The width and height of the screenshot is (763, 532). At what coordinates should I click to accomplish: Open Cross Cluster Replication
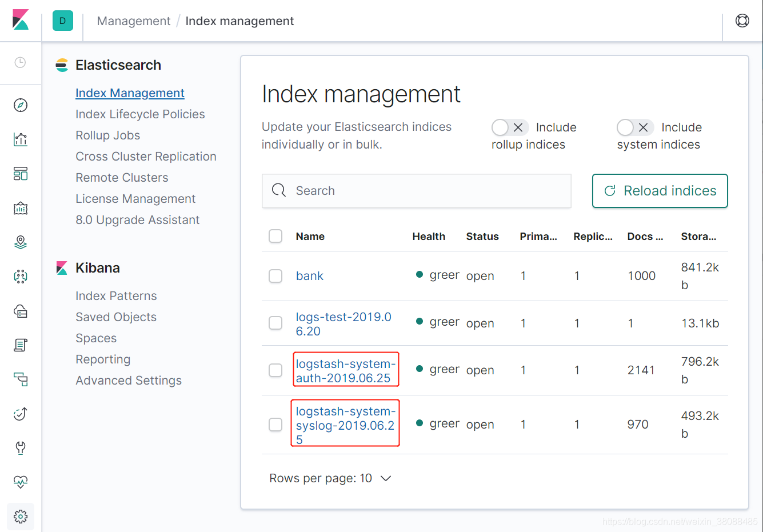(146, 157)
